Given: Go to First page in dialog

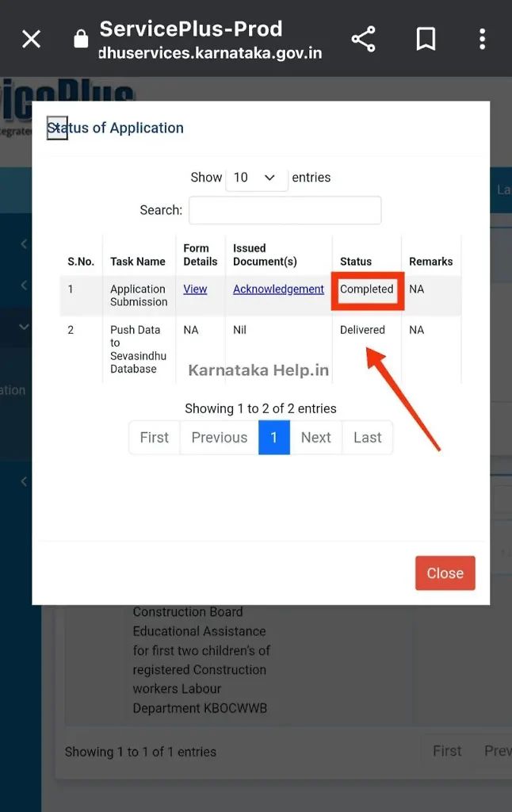Looking at the screenshot, I should (155, 438).
